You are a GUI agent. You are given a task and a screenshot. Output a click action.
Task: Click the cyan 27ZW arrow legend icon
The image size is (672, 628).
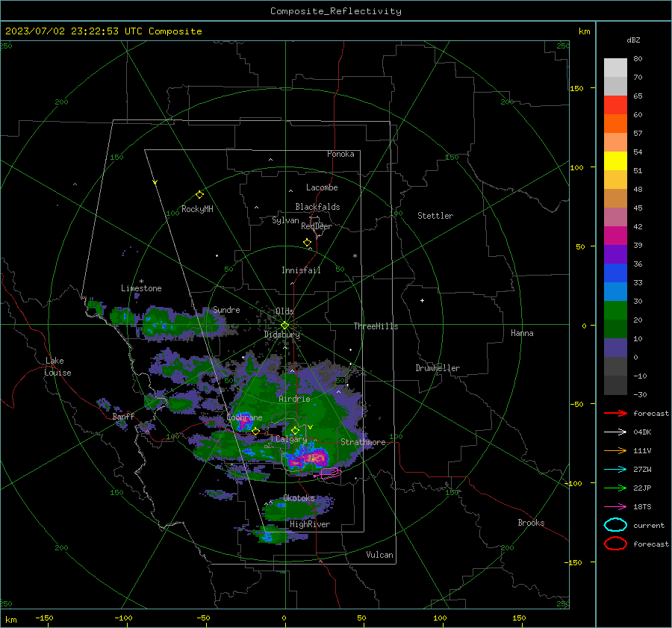click(x=615, y=470)
